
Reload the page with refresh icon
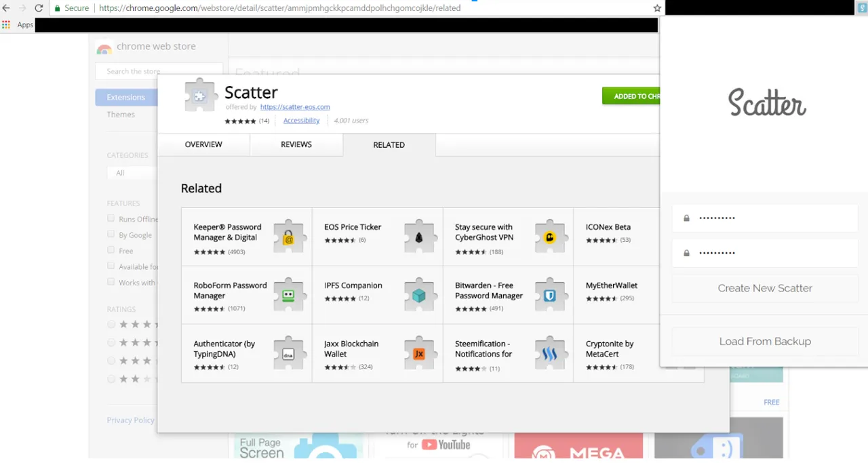point(39,8)
